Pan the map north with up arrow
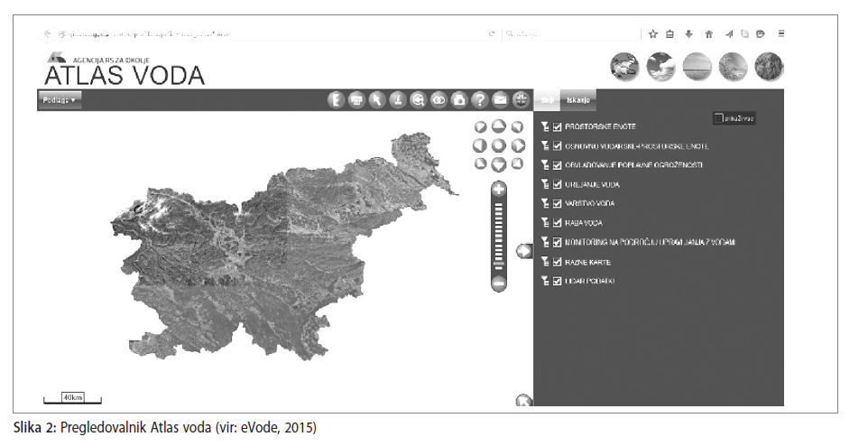Viewport: 868px width, 446px height. coord(499,126)
